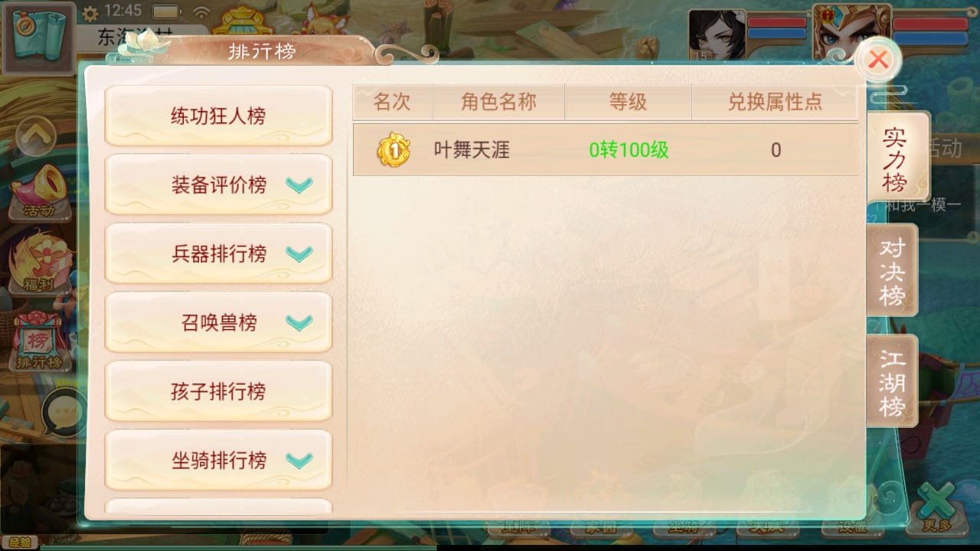The image size is (980, 551).
Task: Open the 活动 horn icon
Action: [40, 191]
